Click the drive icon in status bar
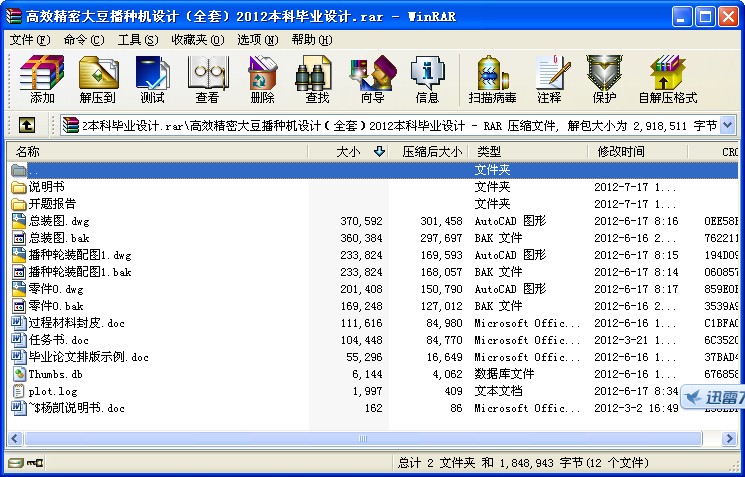This screenshot has width=745, height=477. (x=16, y=462)
